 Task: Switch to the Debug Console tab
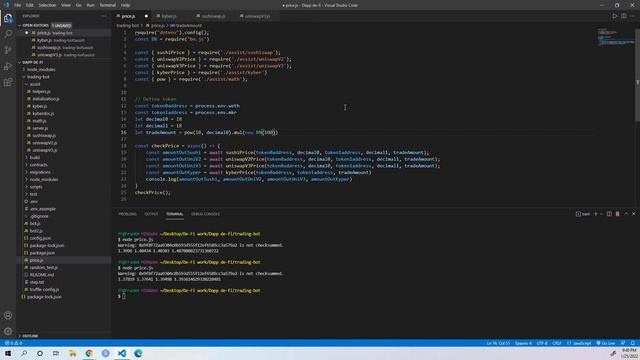(205, 214)
